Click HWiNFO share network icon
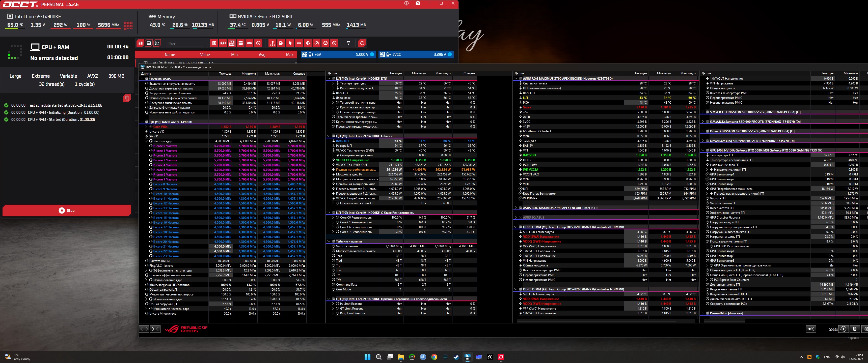Image resolution: width=868 pixels, height=363 pixels. pyautogui.click(x=811, y=329)
